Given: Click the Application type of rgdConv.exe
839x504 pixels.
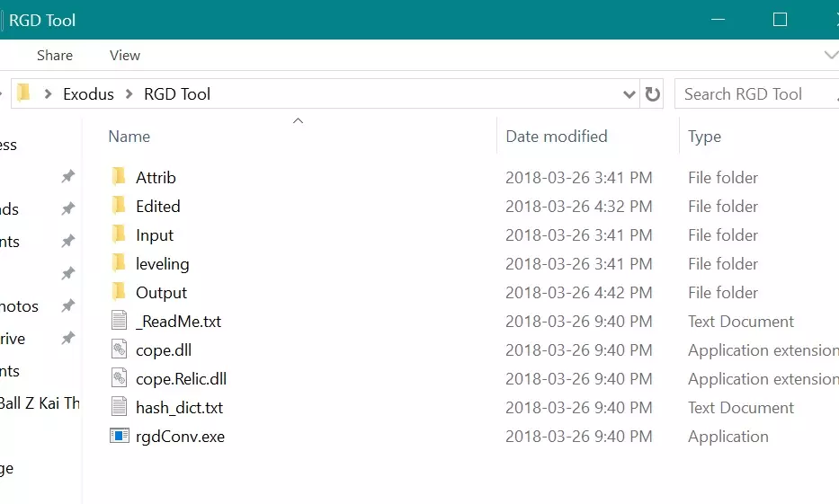Looking at the screenshot, I should [x=727, y=437].
